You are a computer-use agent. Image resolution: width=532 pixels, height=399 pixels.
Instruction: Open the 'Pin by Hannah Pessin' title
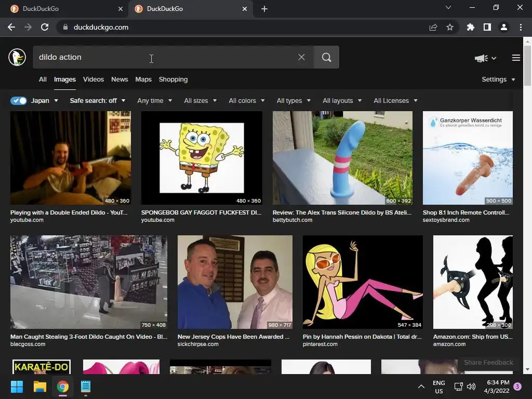tap(362, 337)
